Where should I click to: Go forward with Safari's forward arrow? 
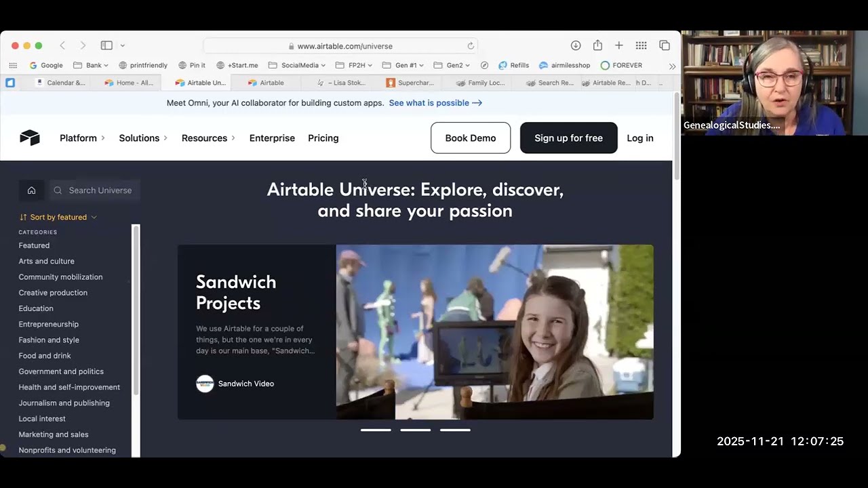click(83, 45)
